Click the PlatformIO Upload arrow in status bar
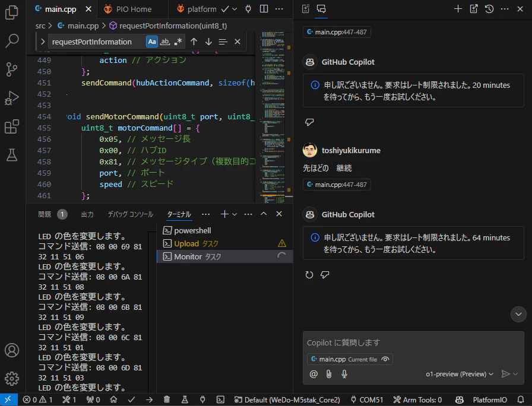532x406 pixels. point(149,399)
